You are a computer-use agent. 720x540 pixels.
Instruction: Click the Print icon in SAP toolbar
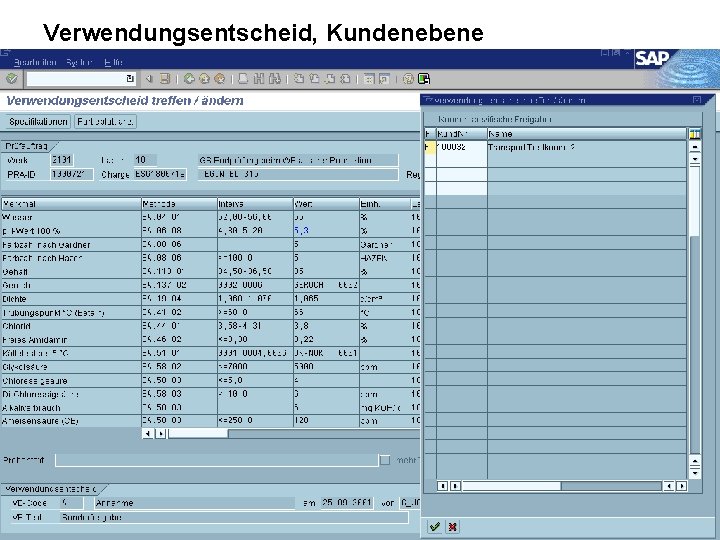tap(243, 79)
